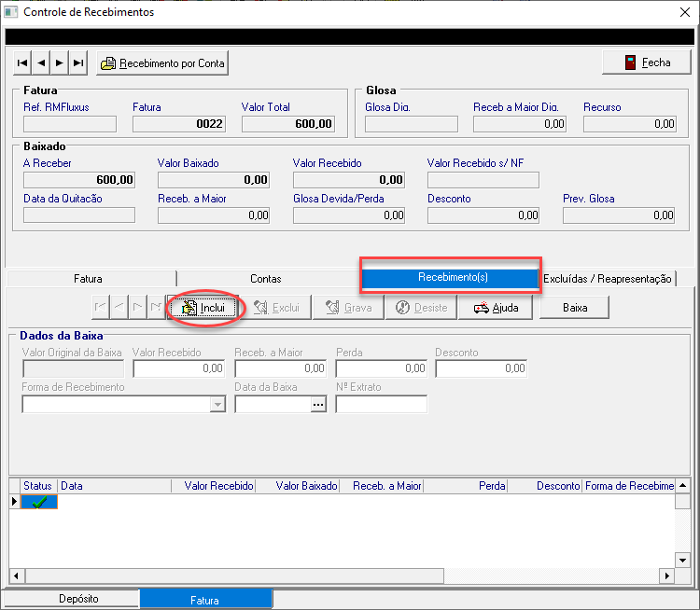This screenshot has height=610, width=700.
Task: Click the Inclui button
Action: (203, 308)
